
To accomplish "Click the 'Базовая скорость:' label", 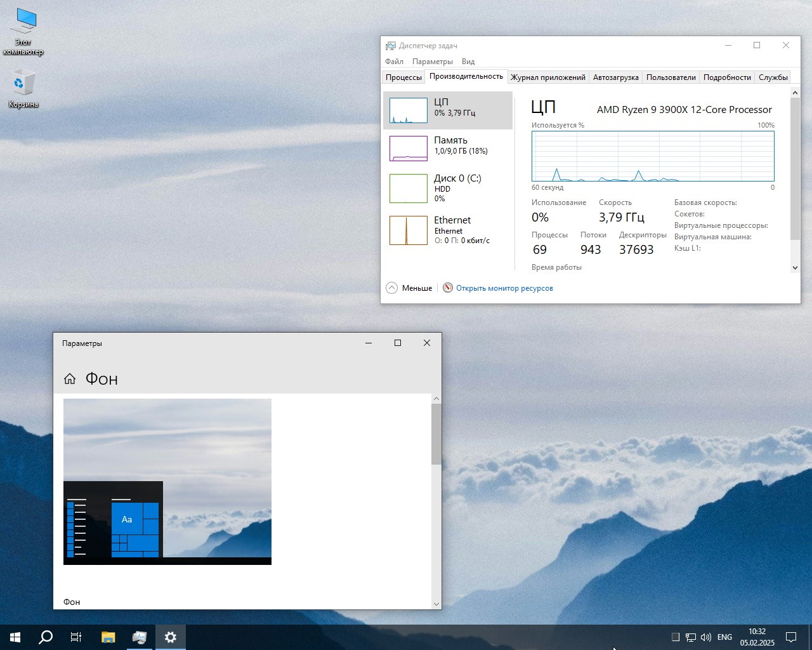I will point(705,202).
